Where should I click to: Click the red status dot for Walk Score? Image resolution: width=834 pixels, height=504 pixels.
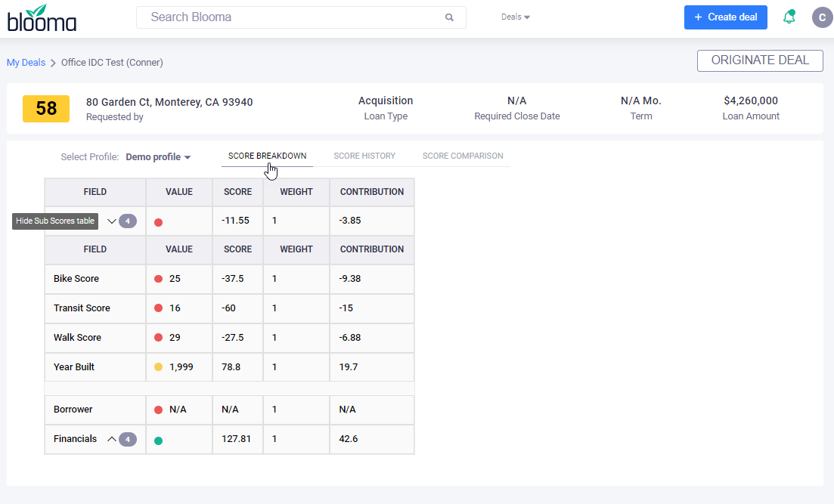[x=158, y=337]
